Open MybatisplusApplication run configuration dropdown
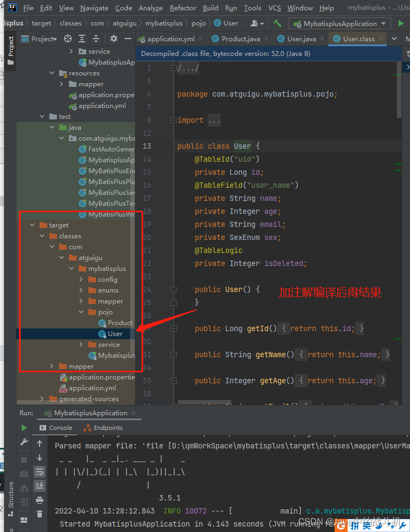The image size is (410, 532). (339, 24)
